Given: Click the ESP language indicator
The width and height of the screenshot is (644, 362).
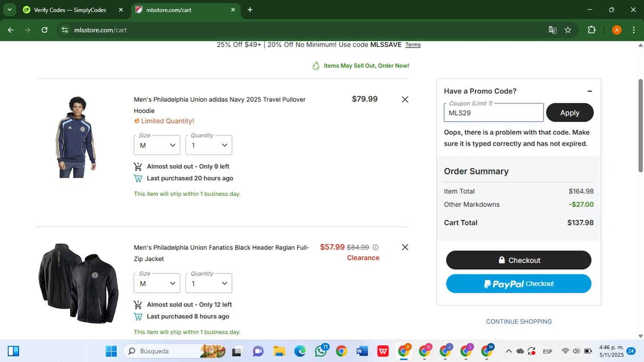Looking at the screenshot, I should [547, 351].
